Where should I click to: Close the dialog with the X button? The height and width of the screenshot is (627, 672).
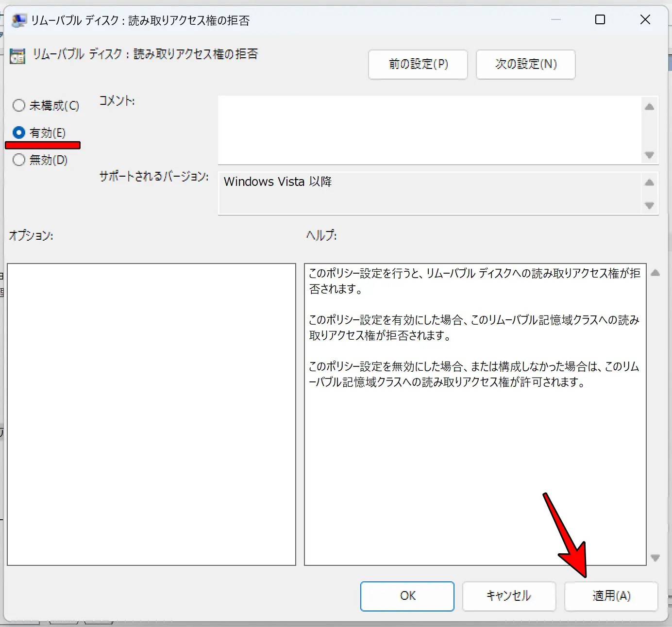click(x=645, y=20)
